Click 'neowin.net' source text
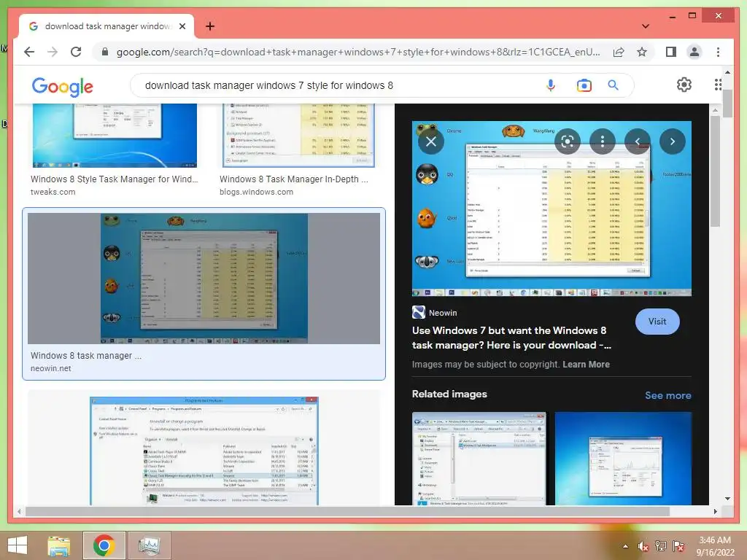 tap(51, 368)
